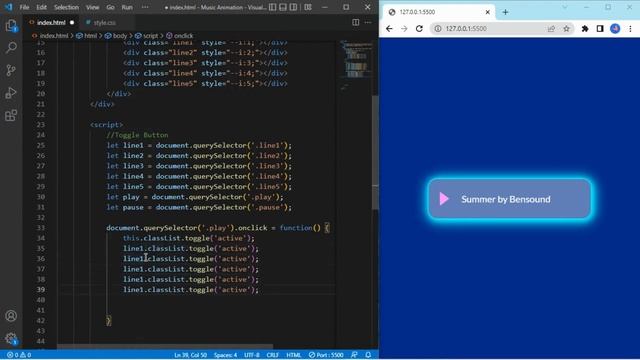Open editor More Actions ellipsis
This screenshot has width=640, height=360.
coord(368,22)
